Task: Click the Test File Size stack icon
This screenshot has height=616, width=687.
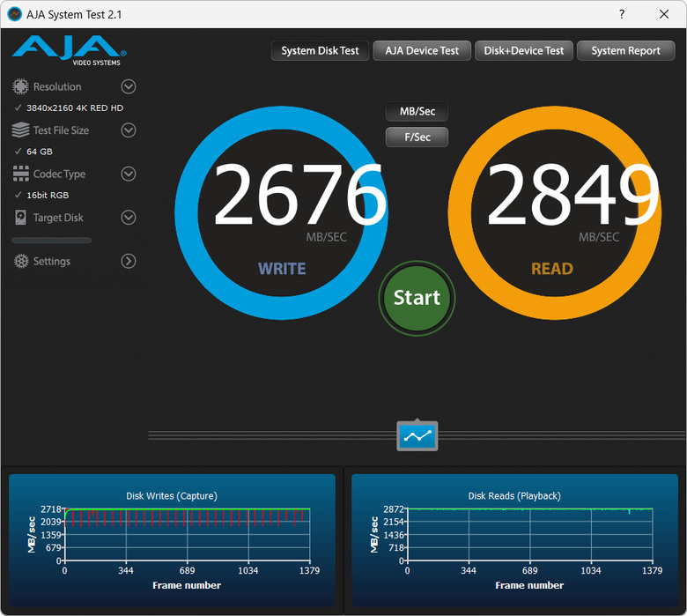Action: 20,130
